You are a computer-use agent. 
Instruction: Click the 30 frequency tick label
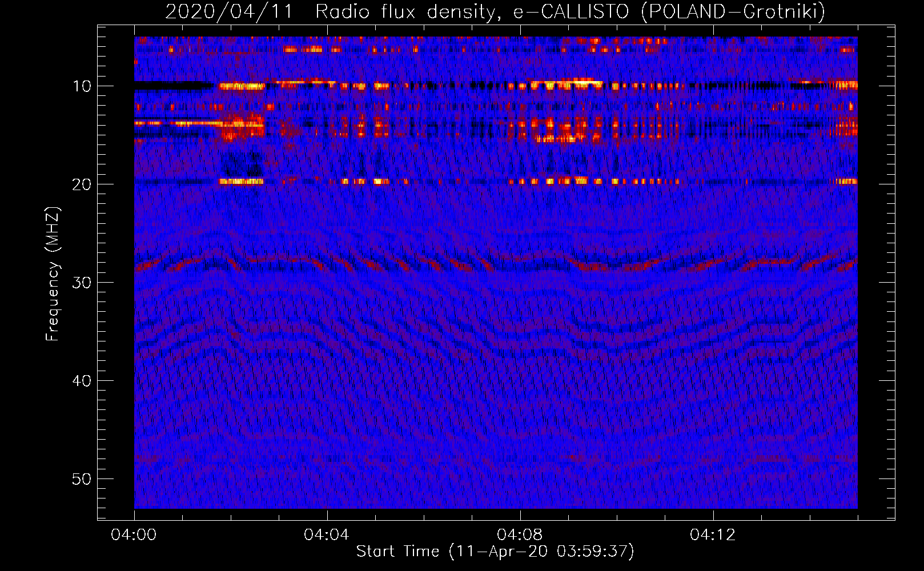pyautogui.click(x=82, y=283)
